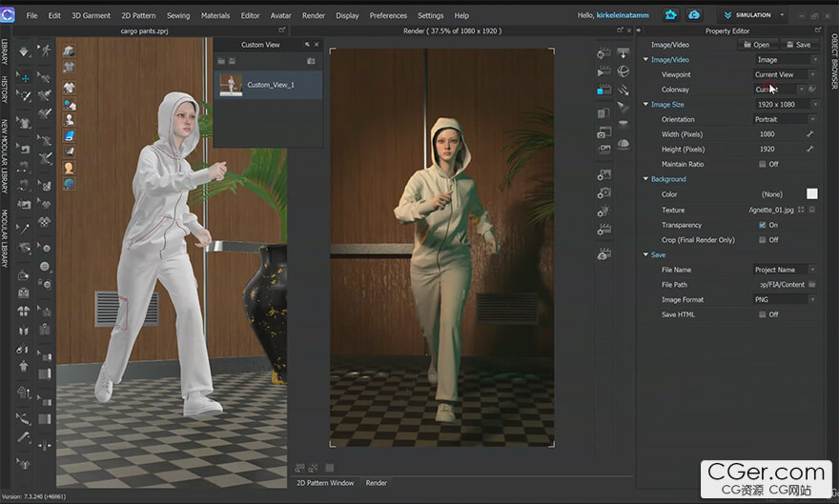
Task: Open the File menu
Action: pyautogui.click(x=32, y=15)
